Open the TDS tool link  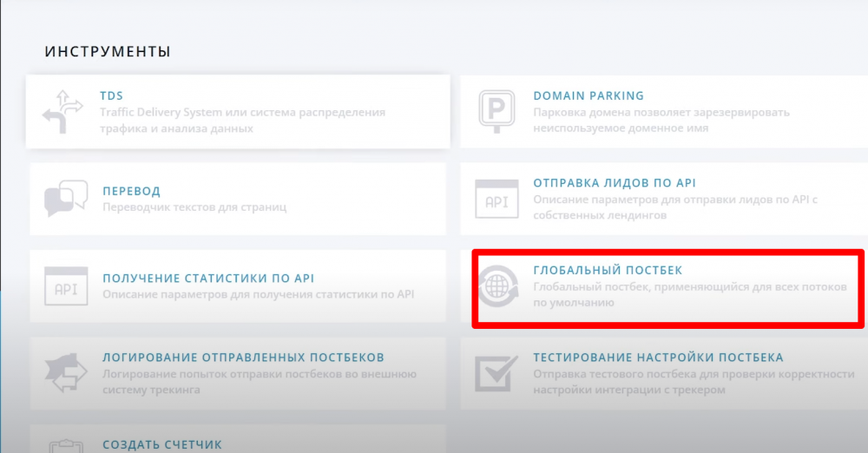111,95
